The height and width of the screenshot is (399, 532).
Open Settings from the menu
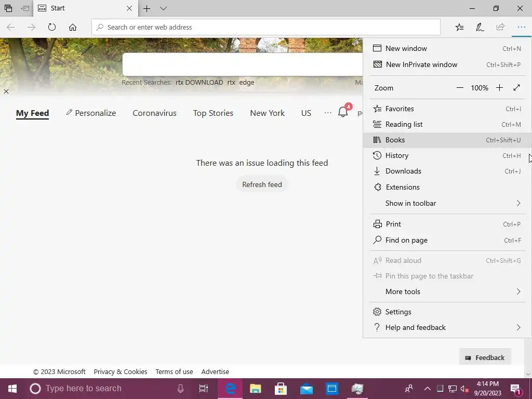447,312
